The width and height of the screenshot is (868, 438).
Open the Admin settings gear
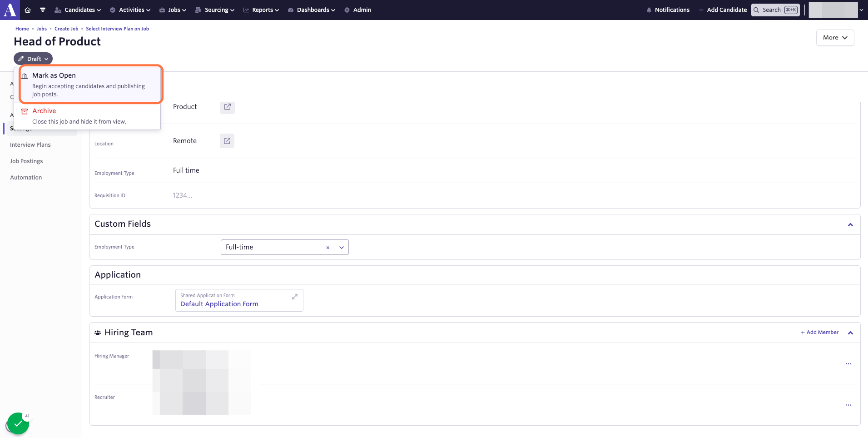pyautogui.click(x=357, y=10)
